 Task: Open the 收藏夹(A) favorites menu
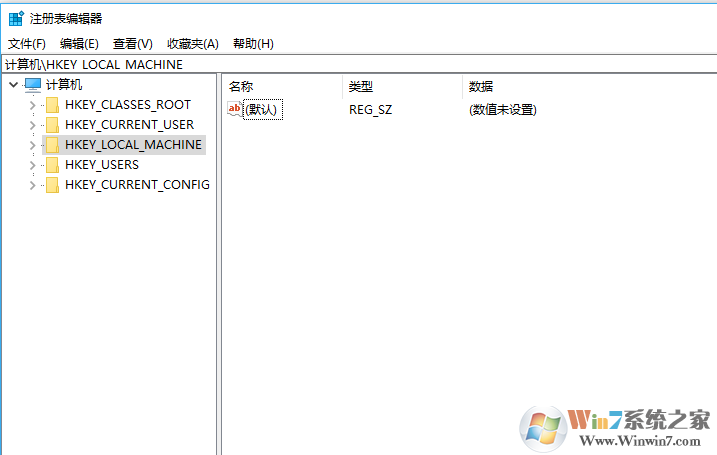point(192,44)
